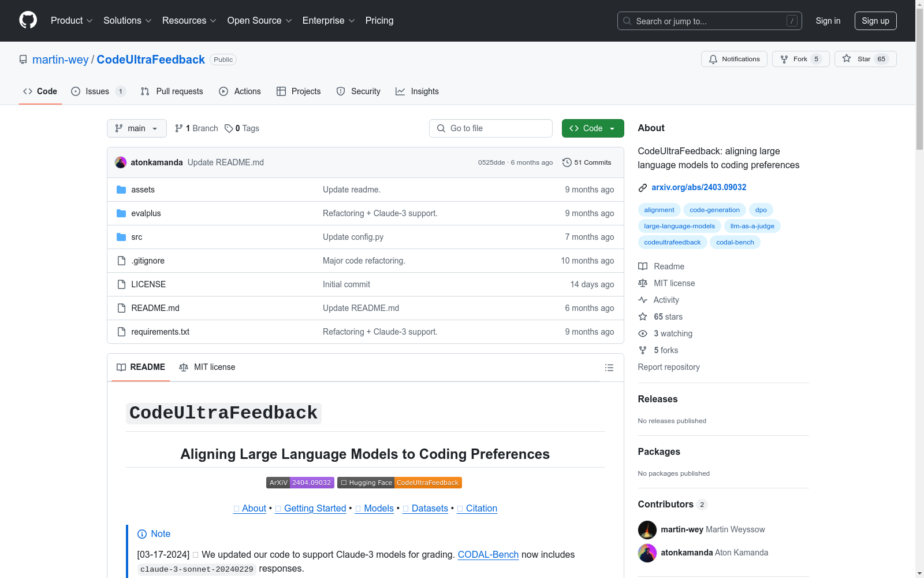
Task: Open the Projects tab
Action: point(299,91)
